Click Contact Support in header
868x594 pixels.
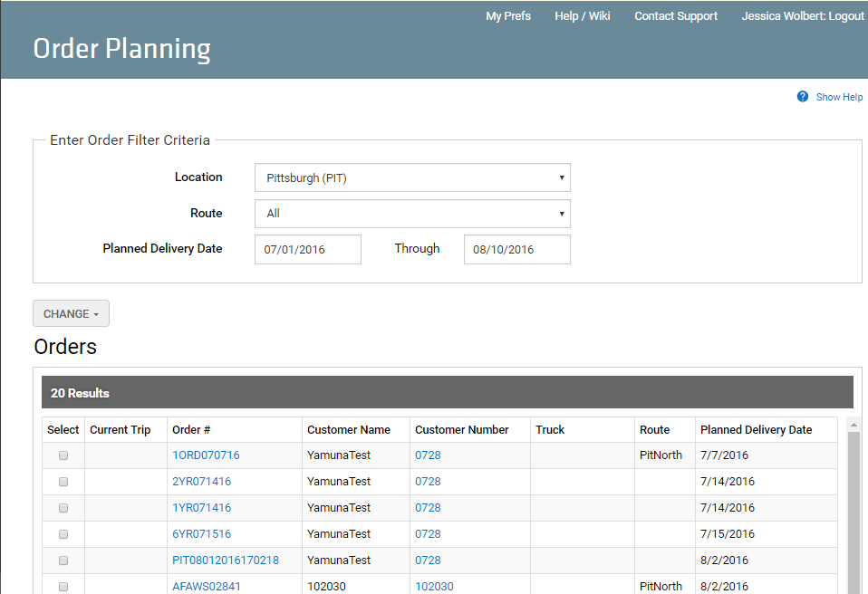point(676,16)
